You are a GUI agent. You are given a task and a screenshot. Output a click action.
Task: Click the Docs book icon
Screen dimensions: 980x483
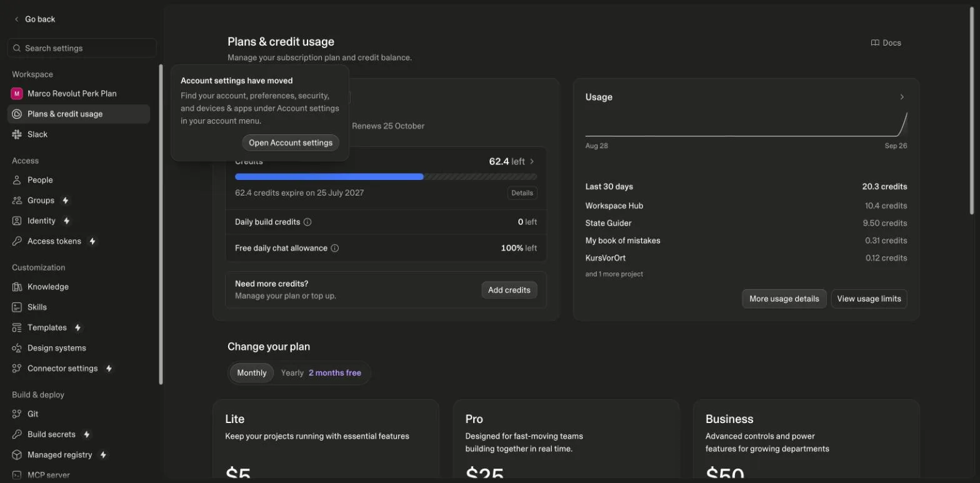pos(875,43)
